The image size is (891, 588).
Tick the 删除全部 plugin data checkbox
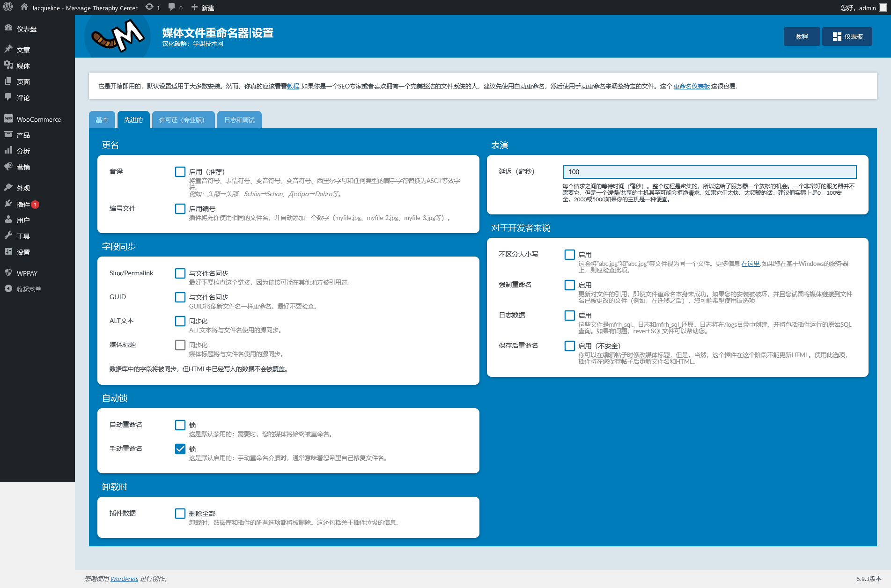click(180, 514)
